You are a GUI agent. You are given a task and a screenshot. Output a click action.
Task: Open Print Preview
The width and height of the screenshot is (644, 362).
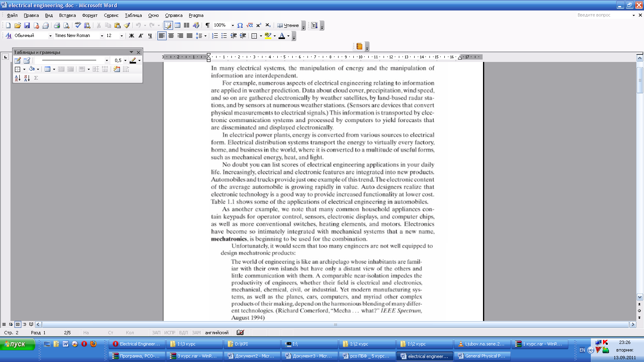coord(66,25)
